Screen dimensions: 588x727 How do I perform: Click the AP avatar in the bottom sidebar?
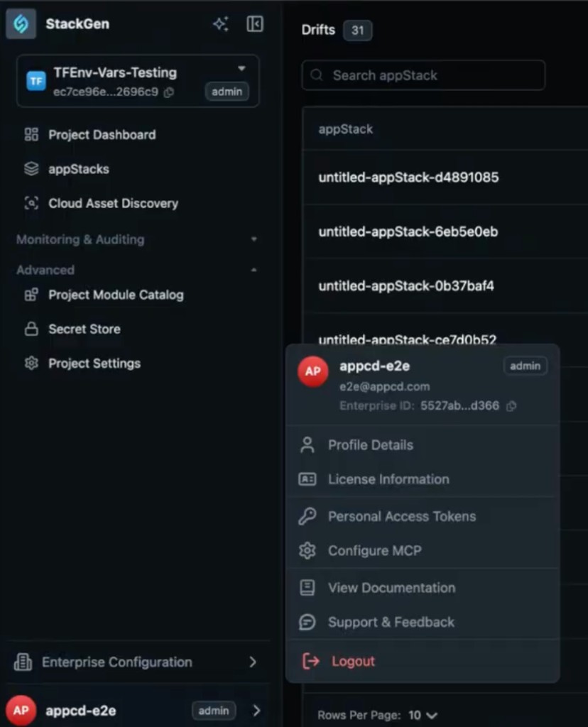coord(21,710)
